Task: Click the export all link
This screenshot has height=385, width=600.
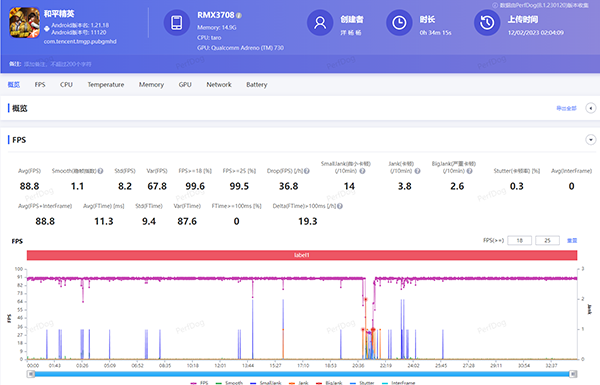Action: pyautogui.click(x=566, y=108)
